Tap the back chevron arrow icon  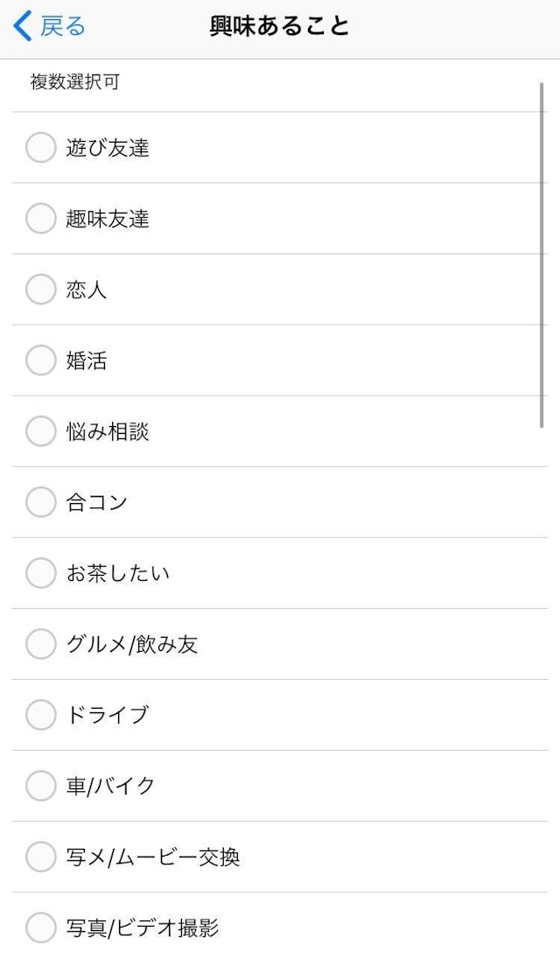click(23, 26)
